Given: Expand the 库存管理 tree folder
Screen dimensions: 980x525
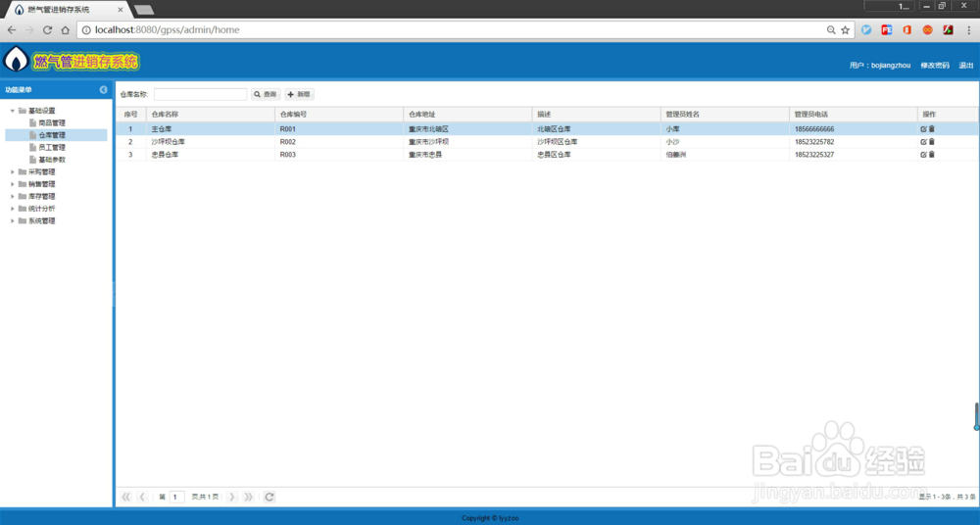Looking at the screenshot, I should 13,196.
